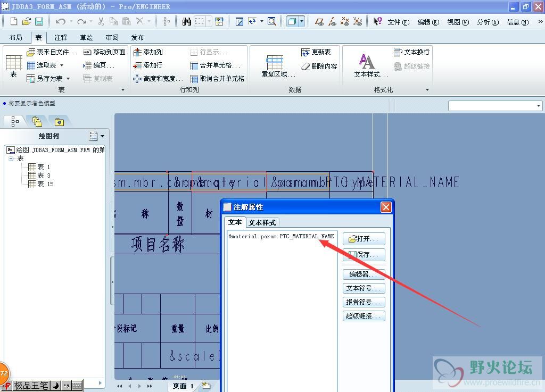Screen dimensions: 545x392
Task: Click the 页面 1 sheet tab
Action: [183, 386]
